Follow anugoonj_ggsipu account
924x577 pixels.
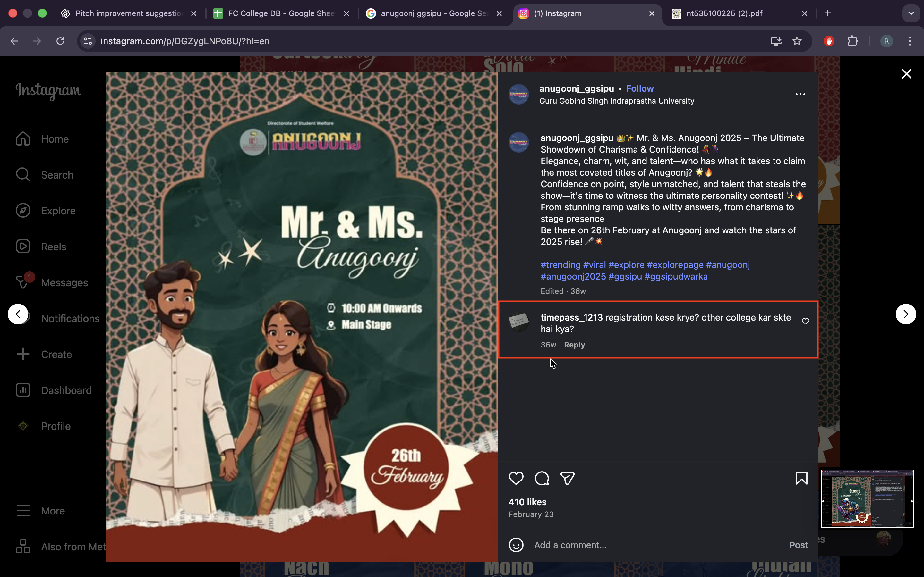pos(639,88)
